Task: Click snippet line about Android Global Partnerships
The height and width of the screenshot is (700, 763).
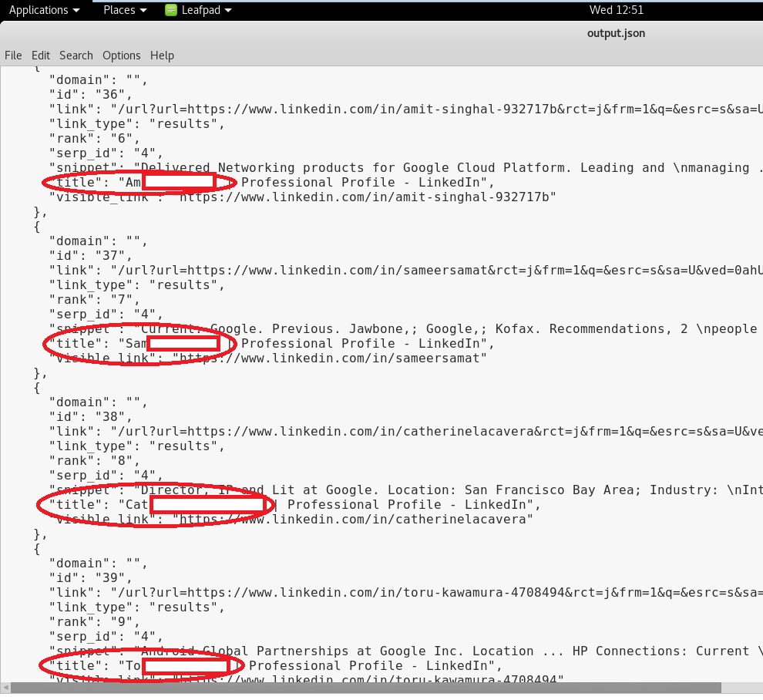Action: pos(406,651)
